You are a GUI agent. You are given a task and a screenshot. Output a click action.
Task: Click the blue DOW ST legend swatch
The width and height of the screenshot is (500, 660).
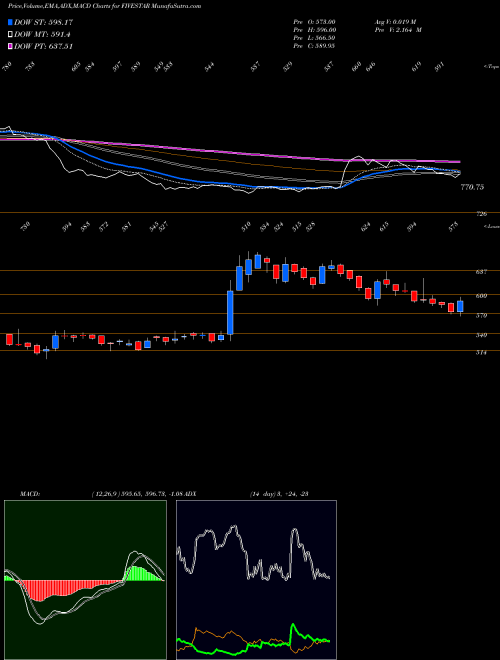click(10, 22)
